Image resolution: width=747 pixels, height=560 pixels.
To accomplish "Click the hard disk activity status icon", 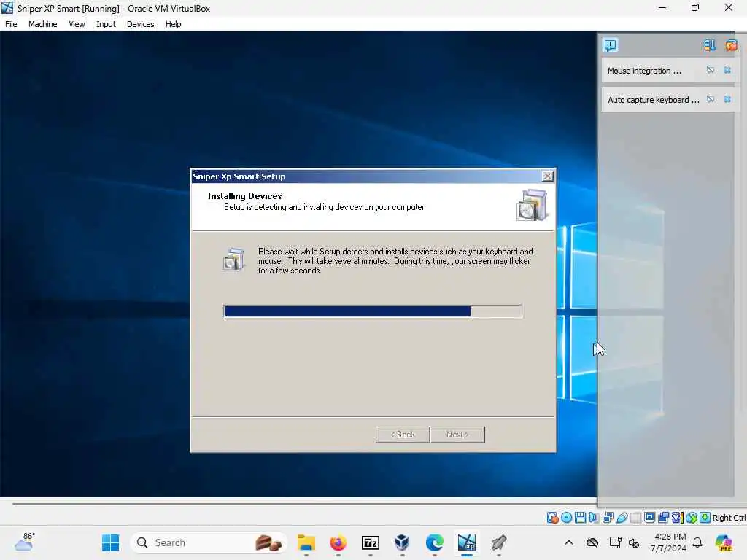I will click(553, 518).
